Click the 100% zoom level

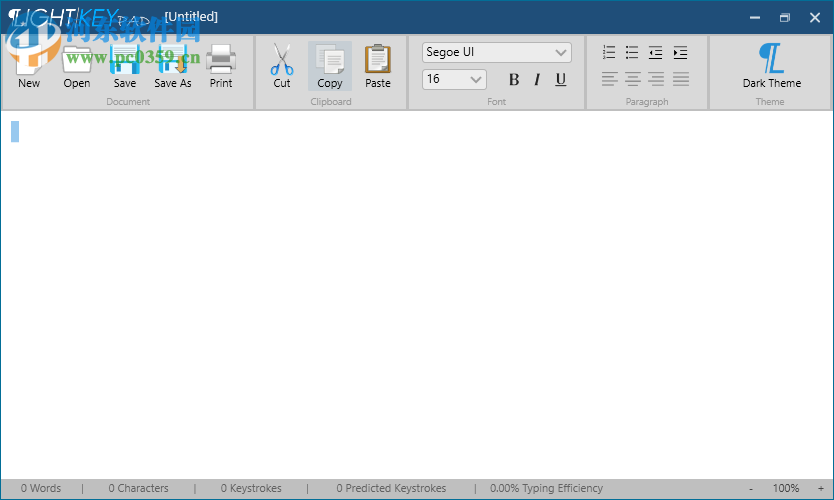tap(786, 488)
